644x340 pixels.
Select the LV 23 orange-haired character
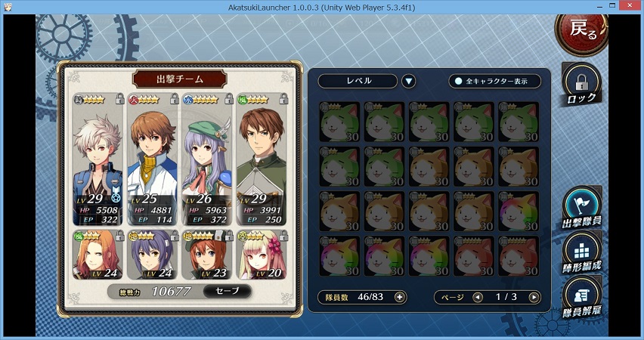click(206, 255)
